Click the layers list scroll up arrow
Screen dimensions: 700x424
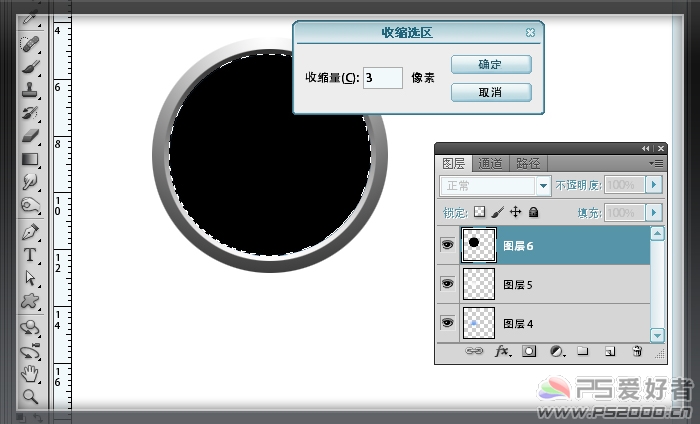(x=657, y=233)
